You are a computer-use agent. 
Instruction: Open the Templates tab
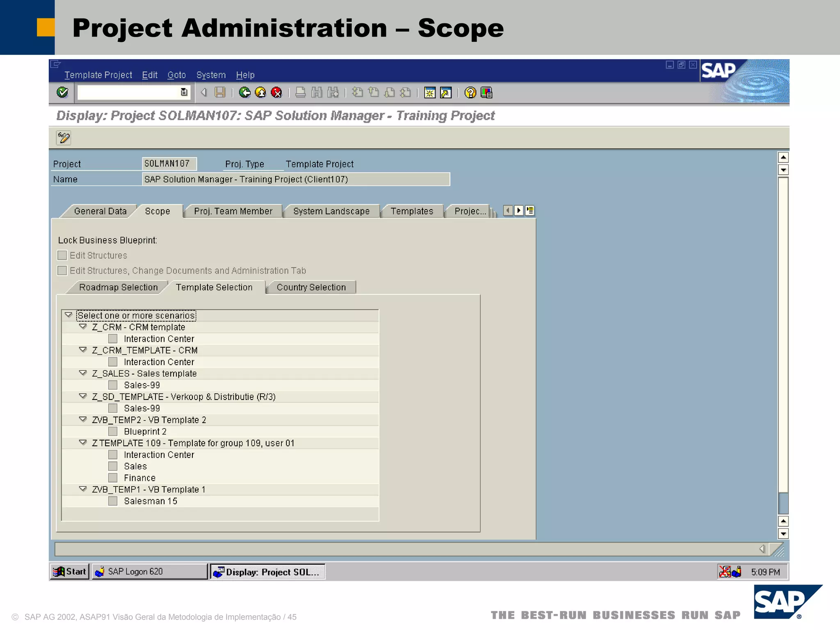pyautogui.click(x=412, y=211)
